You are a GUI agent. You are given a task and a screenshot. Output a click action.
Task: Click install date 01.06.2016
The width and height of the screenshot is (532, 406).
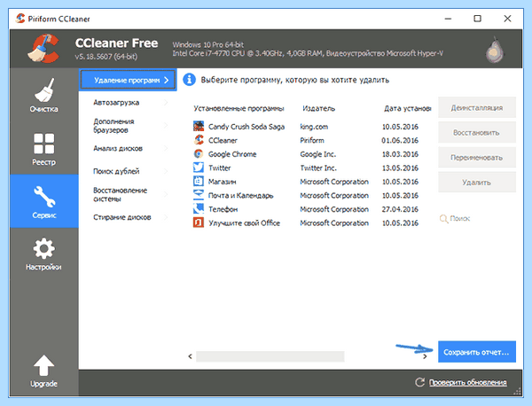(400, 140)
